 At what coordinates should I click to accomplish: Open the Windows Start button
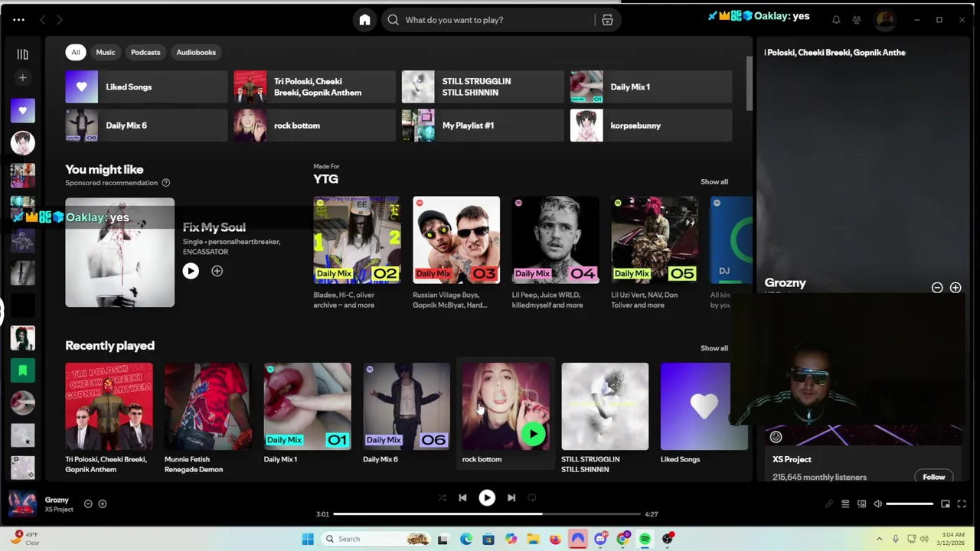[x=308, y=539]
